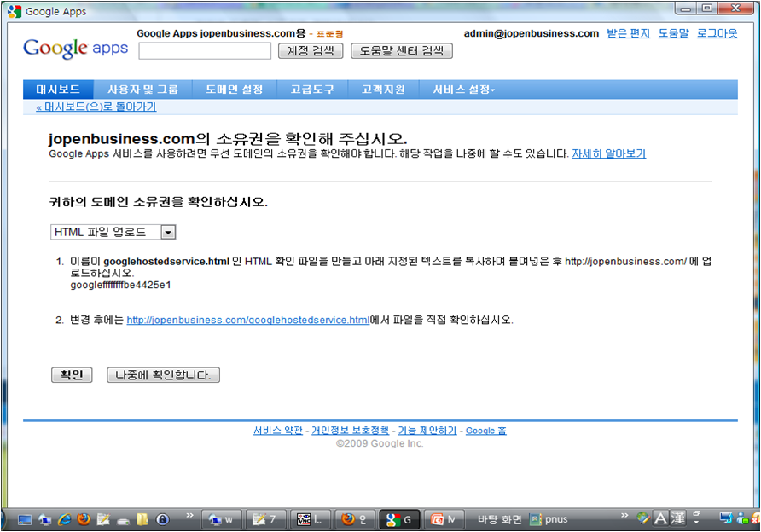
Task: Click the colorful IME tool icon in the tray
Action: (x=643, y=518)
